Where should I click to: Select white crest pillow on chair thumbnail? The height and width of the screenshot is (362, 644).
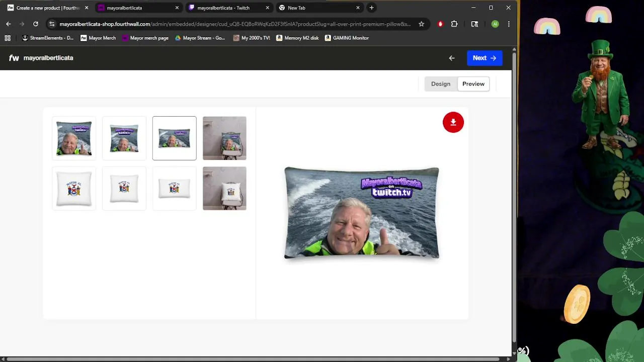(x=224, y=189)
